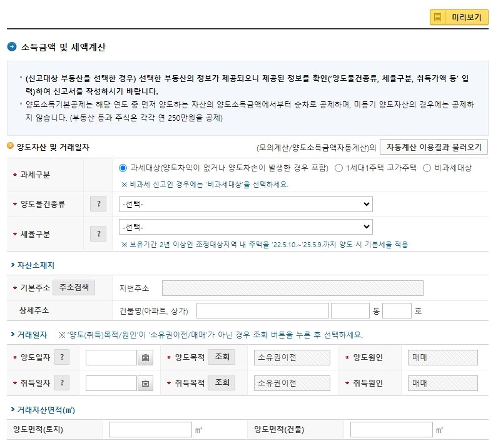Click the orange bullet icon beside 양도자산 및 거래일자
This screenshot has width=493, height=448.
click(x=11, y=146)
